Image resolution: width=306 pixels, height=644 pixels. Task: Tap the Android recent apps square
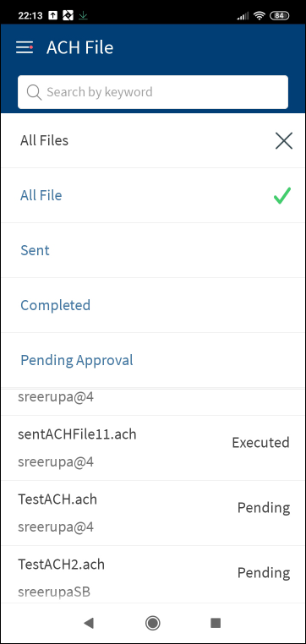pos(216,623)
